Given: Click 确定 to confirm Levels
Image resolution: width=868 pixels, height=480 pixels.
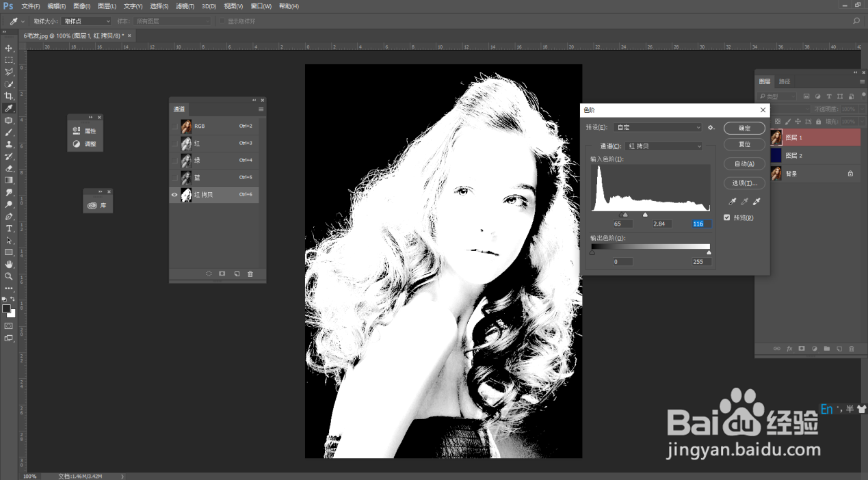Looking at the screenshot, I should point(745,128).
